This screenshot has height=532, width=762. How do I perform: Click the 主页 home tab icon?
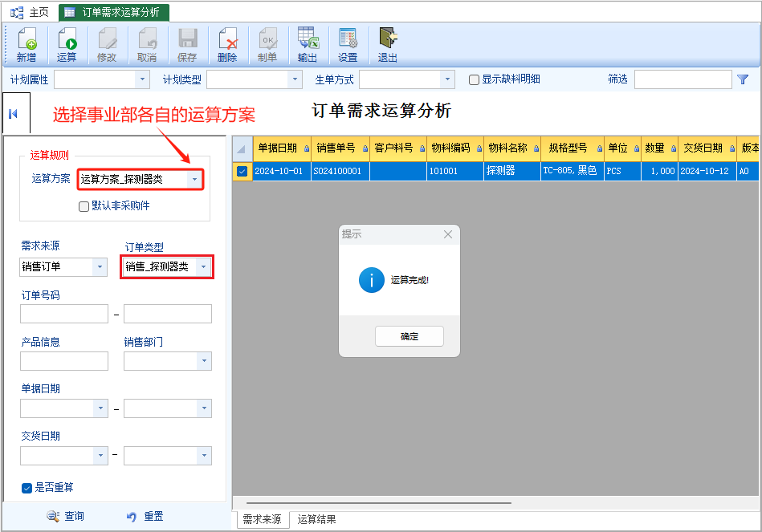[x=17, y=13]
